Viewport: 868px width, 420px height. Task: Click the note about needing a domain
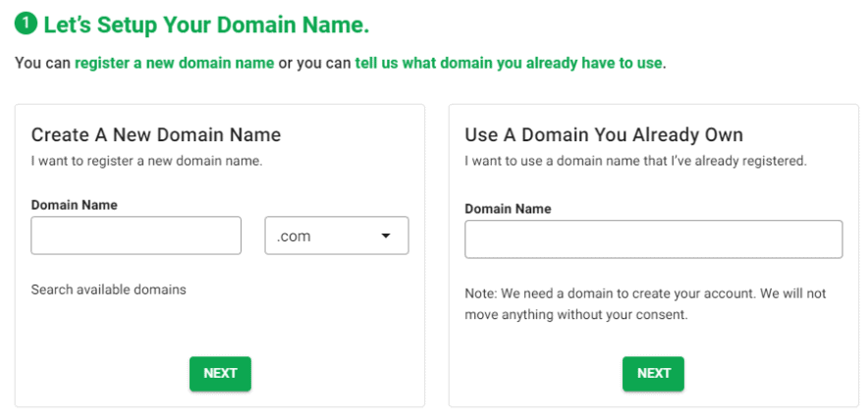645,304
